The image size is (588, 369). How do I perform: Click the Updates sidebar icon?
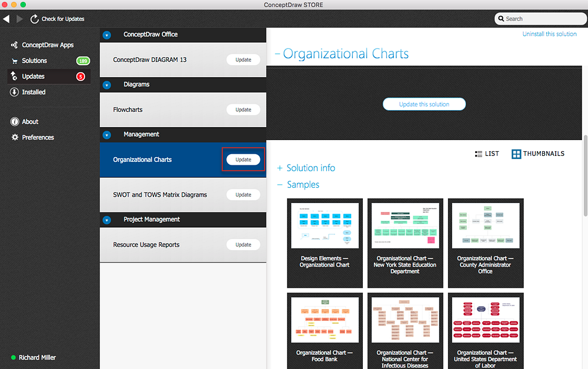(x=14, y=76)
